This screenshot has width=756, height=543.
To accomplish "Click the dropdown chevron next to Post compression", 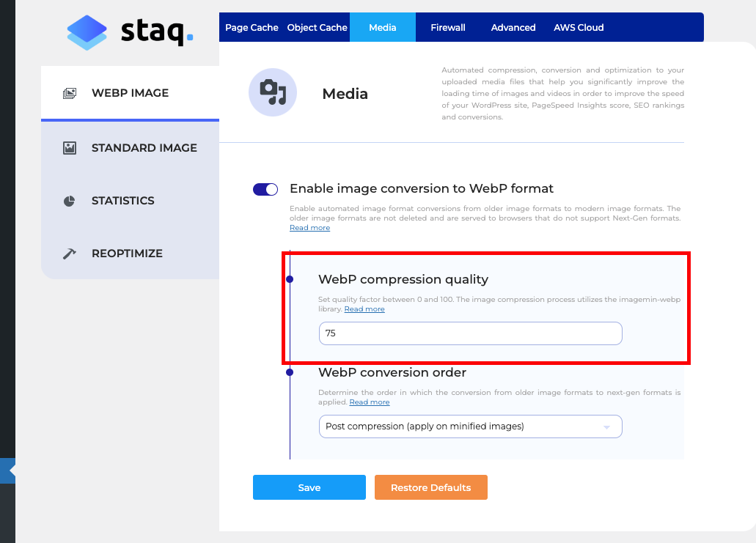I will (607, 426).
